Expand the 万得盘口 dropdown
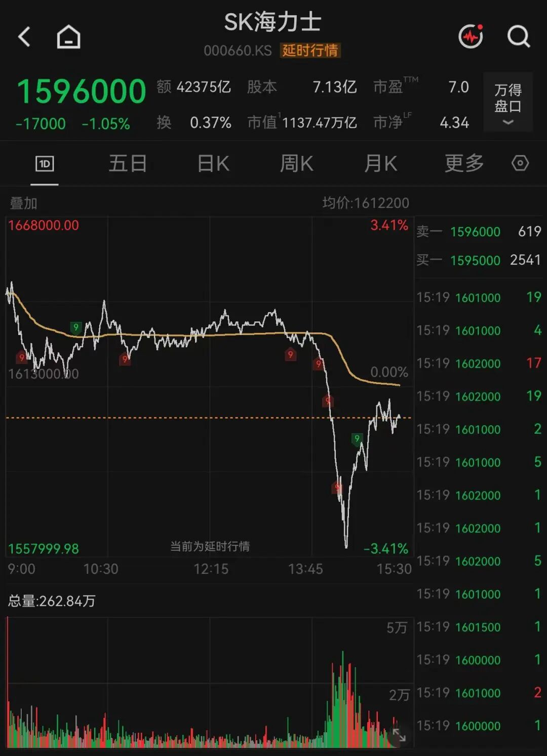Image resolution: width=547 pixels, height=756 pixels. pyautogui.click(x=508, y=102)
